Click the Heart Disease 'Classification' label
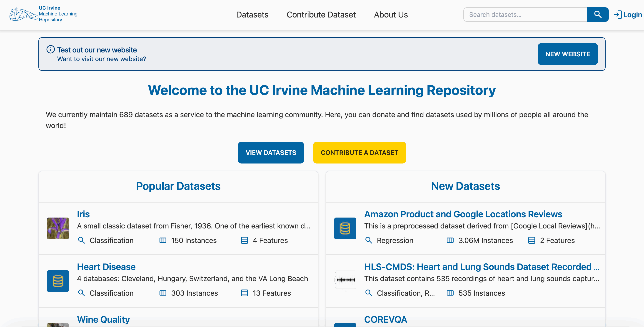The image size is (644, 327). [x=111, y=293]
